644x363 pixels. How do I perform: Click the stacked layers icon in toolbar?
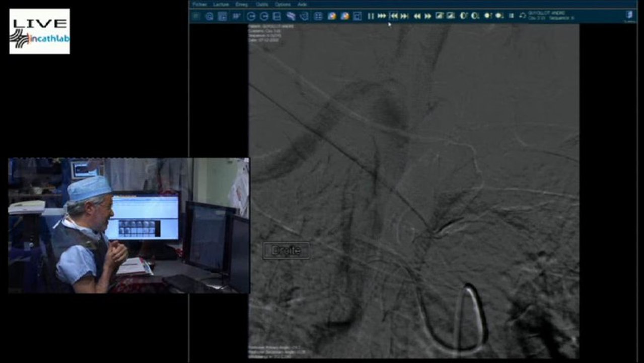(291, 16)
